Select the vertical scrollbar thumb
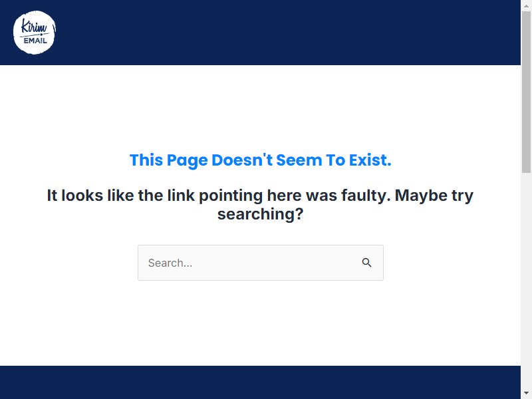The height and width of the screenshot is (399, 532). click(526, 92)
